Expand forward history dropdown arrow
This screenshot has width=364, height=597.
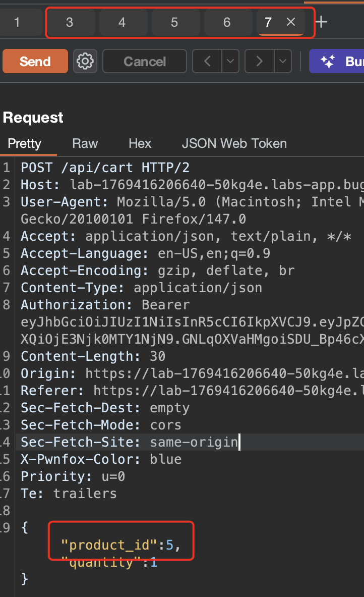(x=283, y=62)
